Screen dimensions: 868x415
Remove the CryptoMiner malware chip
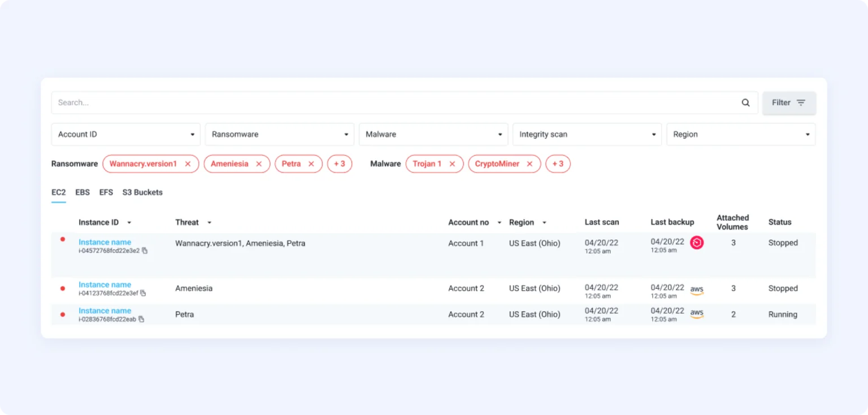tap(530, 164)
